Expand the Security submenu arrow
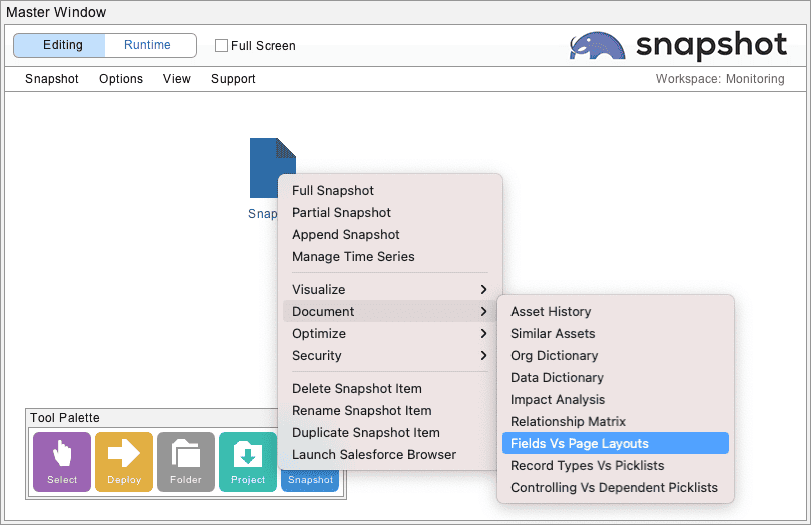Image resolution: width=811 pixels, height=525 pixels. 483,355
